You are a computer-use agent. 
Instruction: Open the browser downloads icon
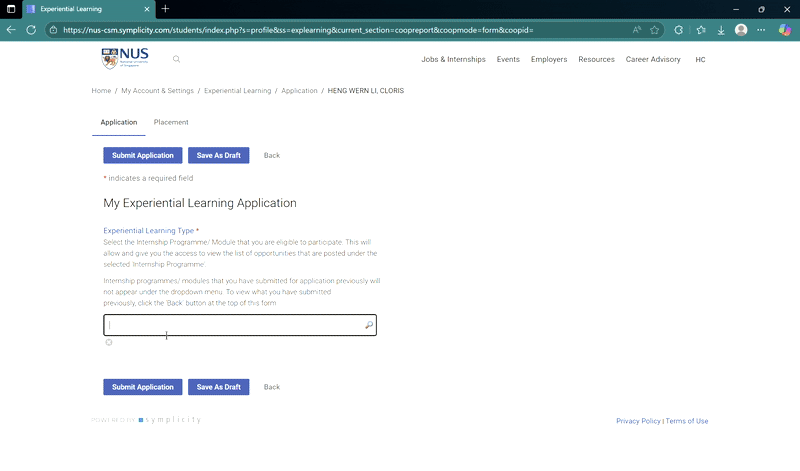click(720, 30)
